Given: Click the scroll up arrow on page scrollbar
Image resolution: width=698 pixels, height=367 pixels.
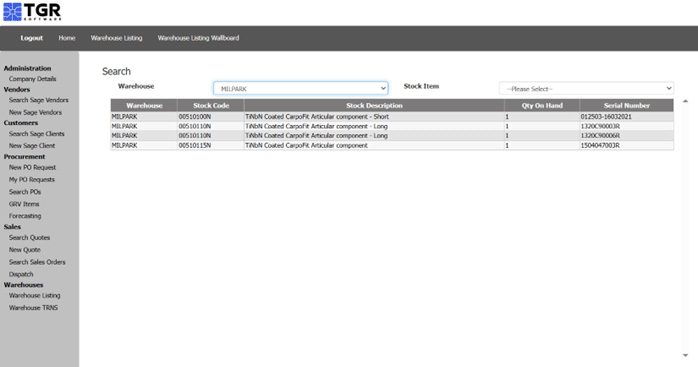Looking at the screenshot, I should [686, 102].
